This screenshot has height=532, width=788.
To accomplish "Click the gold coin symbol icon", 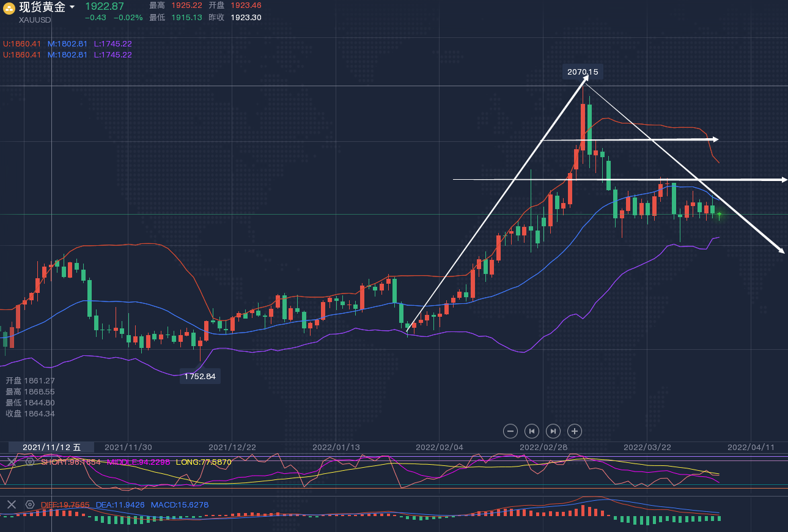I will coord(9,8).
